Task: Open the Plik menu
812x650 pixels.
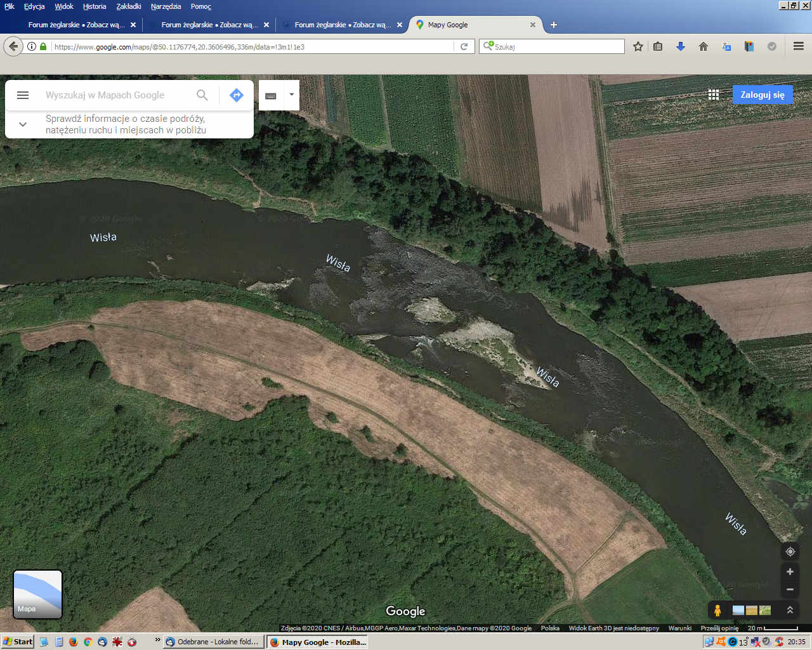Action: [x=10, y=6]
